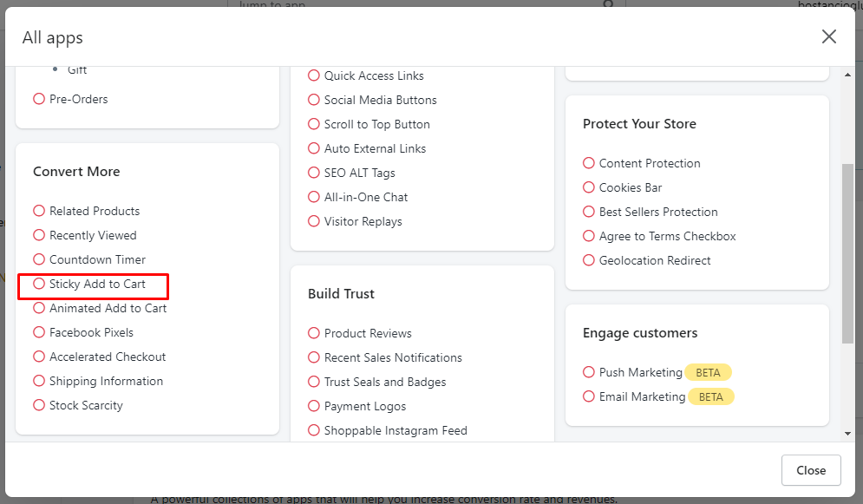Open the Recent Sales Notifications app
The height and width of the screenshot is (504, 863).
click(x=393, y=357)
